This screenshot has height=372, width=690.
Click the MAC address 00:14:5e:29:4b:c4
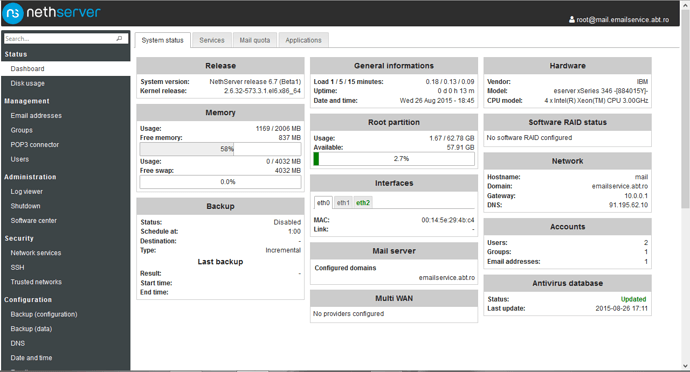click(448, 220)
